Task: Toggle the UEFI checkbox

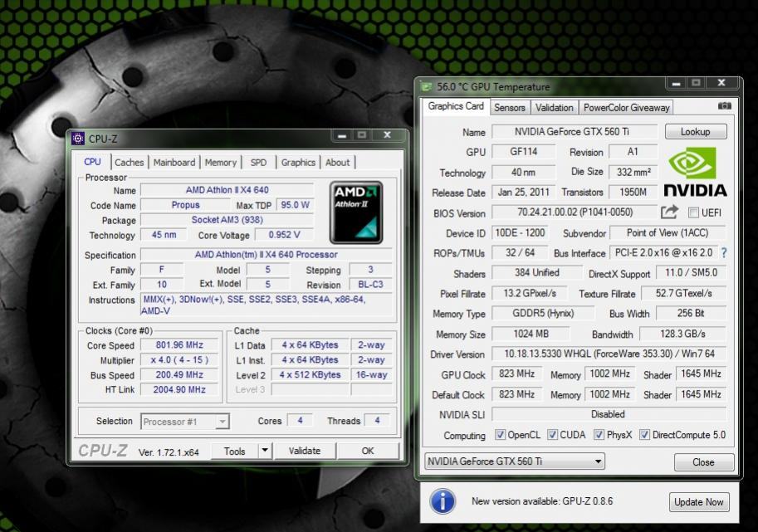Action: 693,212
